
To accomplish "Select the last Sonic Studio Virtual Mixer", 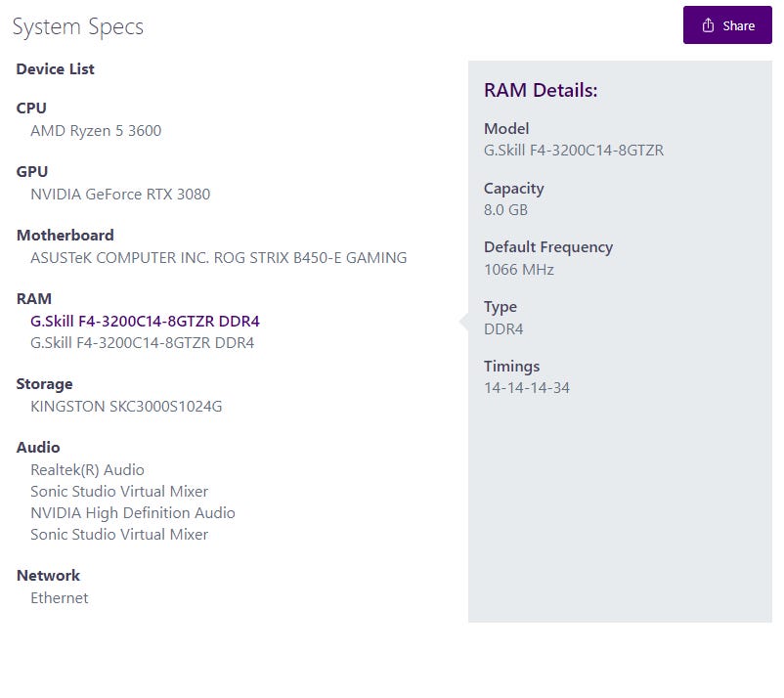I will point(119,534).
